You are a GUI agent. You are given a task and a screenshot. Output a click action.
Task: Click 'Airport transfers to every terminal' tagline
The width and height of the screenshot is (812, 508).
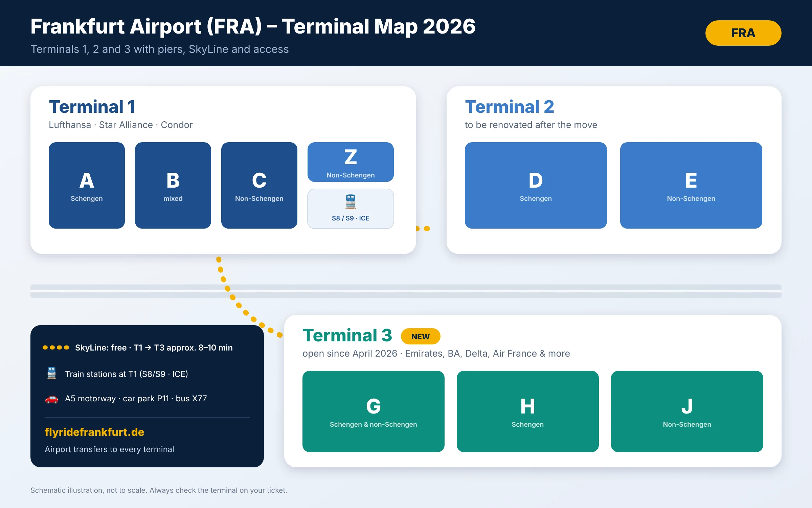point(109,449)
